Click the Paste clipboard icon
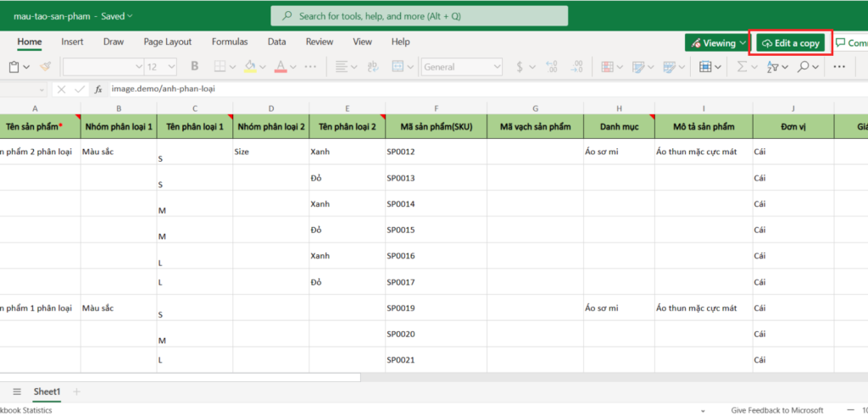This screenshot has width=868, height=416. coord(14,67)
